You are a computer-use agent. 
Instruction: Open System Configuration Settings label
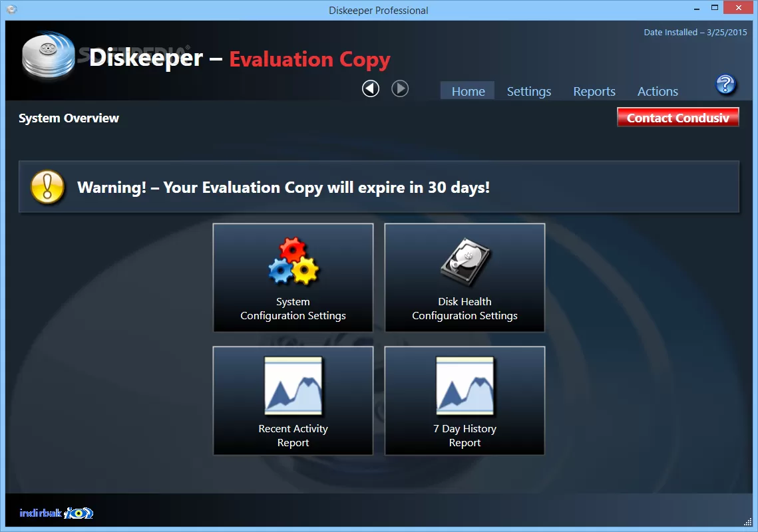293,309
